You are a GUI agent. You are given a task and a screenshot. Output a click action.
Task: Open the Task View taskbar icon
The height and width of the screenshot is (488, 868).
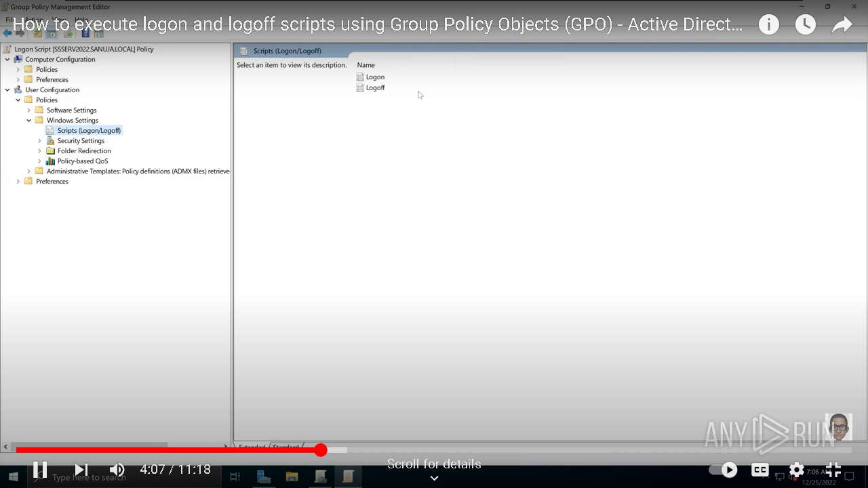[x=235, y=477]
